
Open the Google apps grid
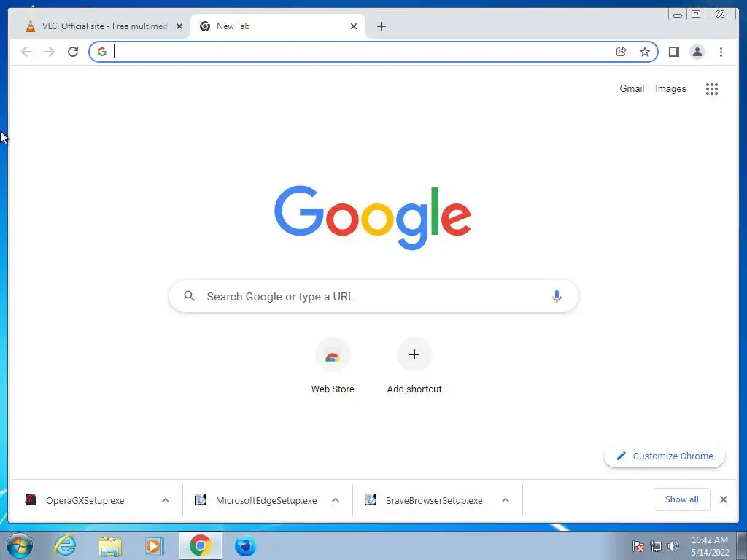coord(712,88)
